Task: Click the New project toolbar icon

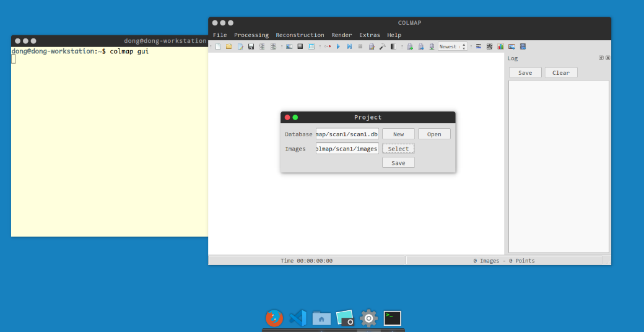Action: click(x=218, y=46)
